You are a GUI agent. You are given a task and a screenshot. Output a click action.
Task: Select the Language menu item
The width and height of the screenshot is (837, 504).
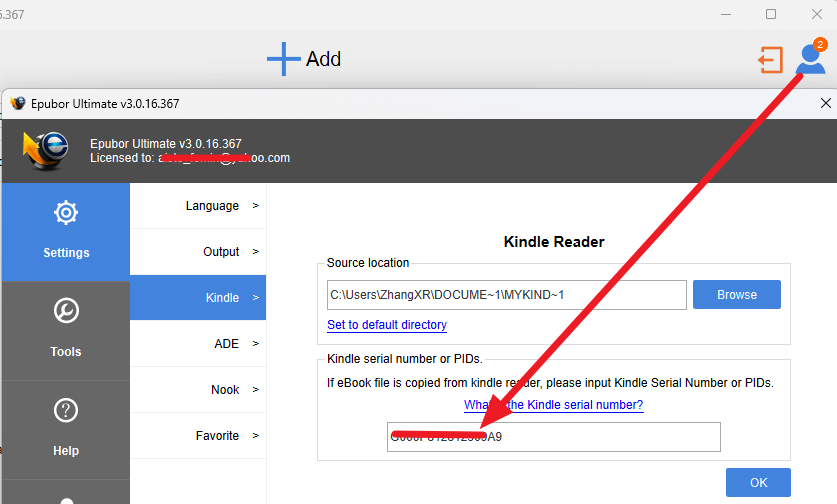[198, 206]
